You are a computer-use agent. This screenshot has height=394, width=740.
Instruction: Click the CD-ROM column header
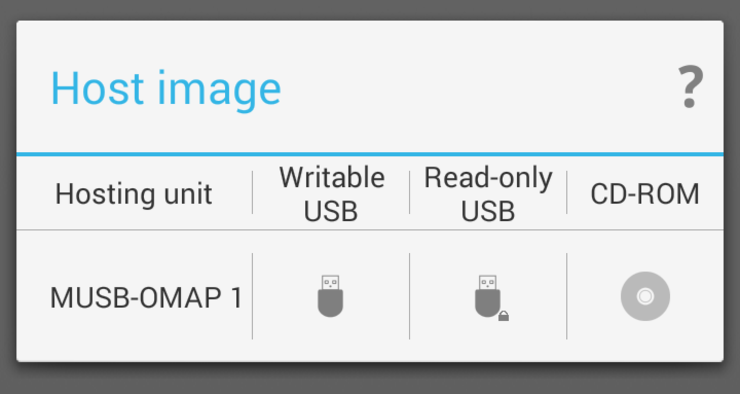(x=645, y=194)
